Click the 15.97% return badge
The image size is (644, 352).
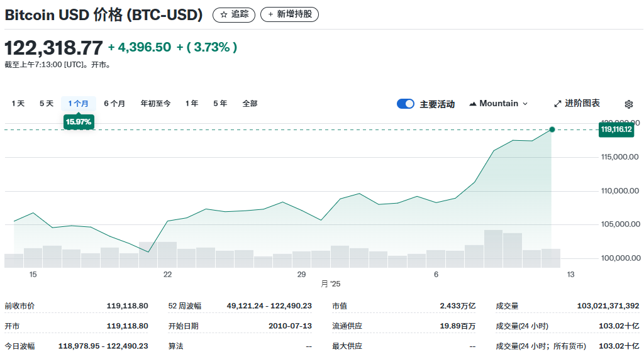(x=79, y=122)
